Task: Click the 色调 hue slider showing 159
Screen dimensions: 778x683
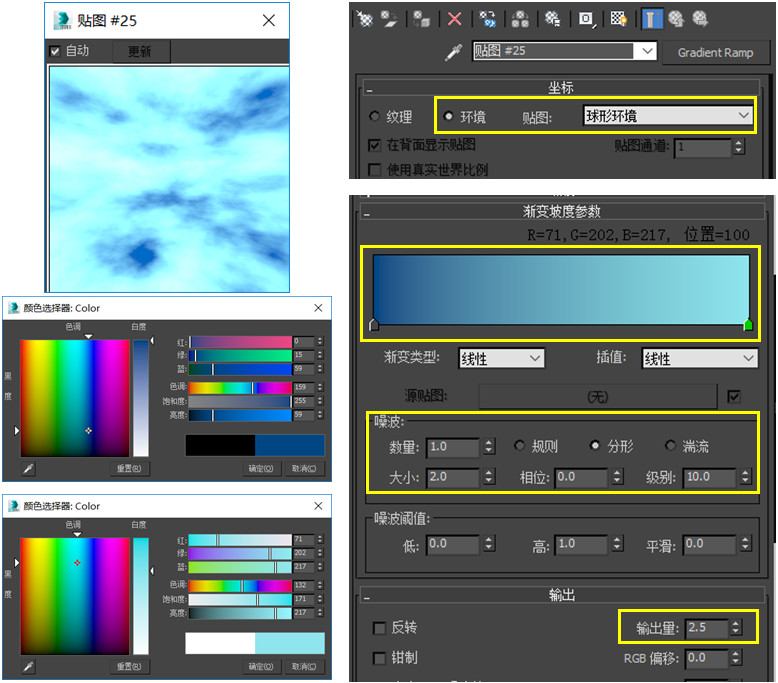Action: pyautogui.click(x=240, y=387)
